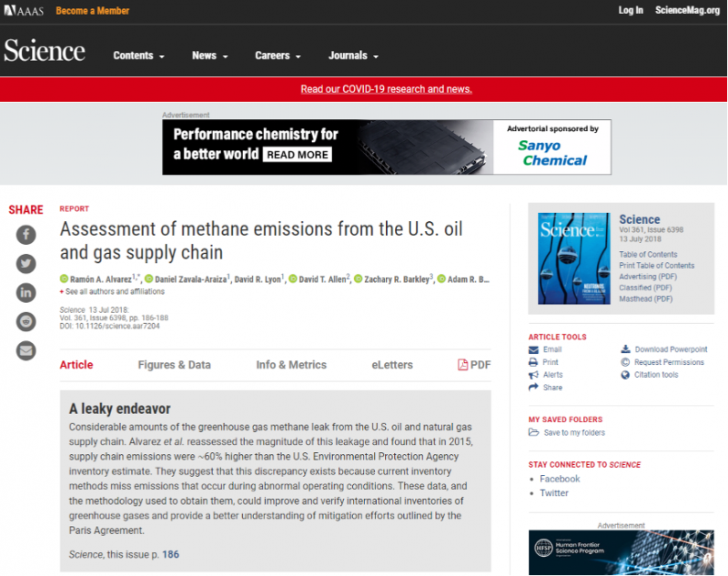Open Masthead (PDF) link
728x576 pixels.
[645, 298]
